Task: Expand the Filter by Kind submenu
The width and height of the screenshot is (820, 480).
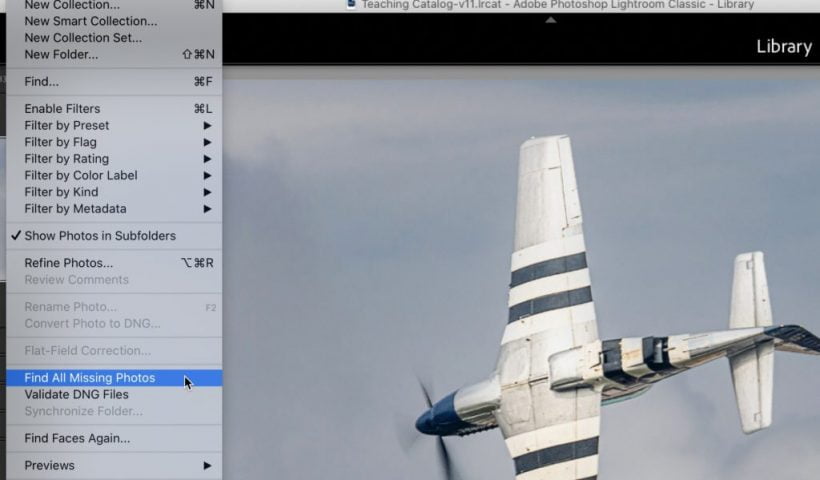Action: 61,192
